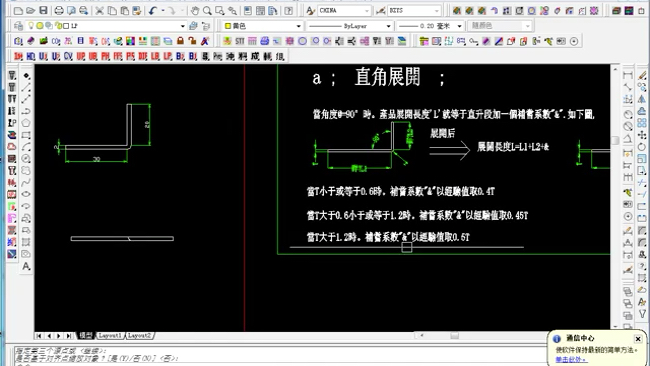
Task: Select the Line draw tool
Action: (x=26, y=87)
